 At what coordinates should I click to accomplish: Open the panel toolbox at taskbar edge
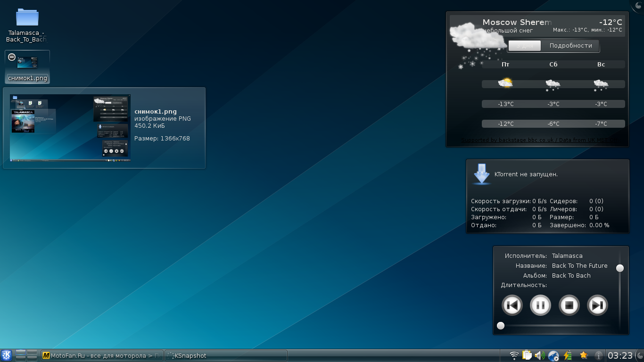pyautogui.click(x=640, y=355)
